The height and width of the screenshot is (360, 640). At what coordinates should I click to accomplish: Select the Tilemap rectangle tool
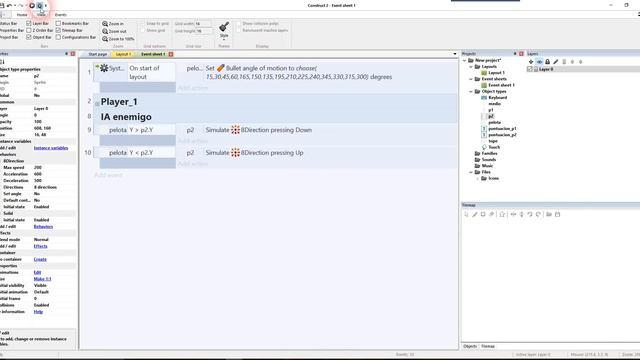click(483, 214)
